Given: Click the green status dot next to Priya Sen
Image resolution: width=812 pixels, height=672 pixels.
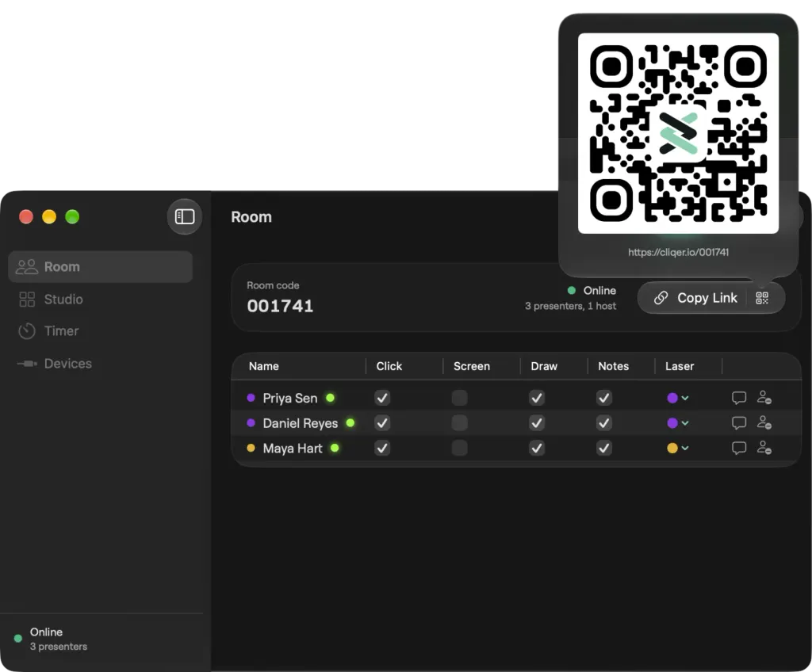Looking at the screenshot, I should (x=330, y=398).
